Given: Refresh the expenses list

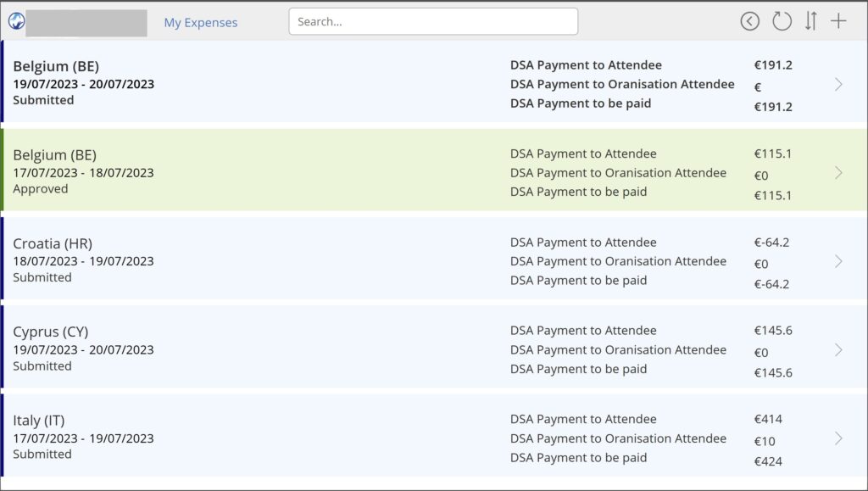Looking at the screenshot, I should 782,21.
